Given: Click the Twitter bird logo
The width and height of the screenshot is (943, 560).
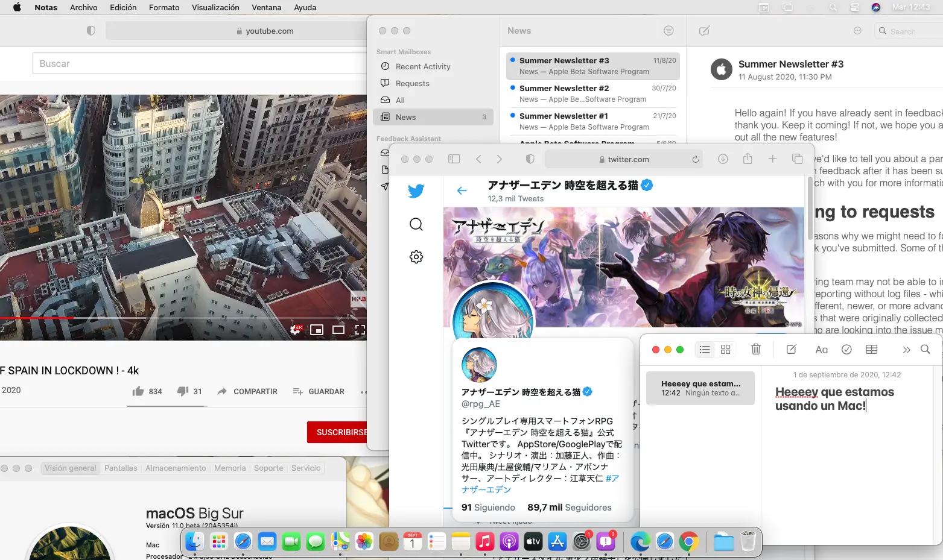Looking at the screenshot, I should (x=416, y=191).
